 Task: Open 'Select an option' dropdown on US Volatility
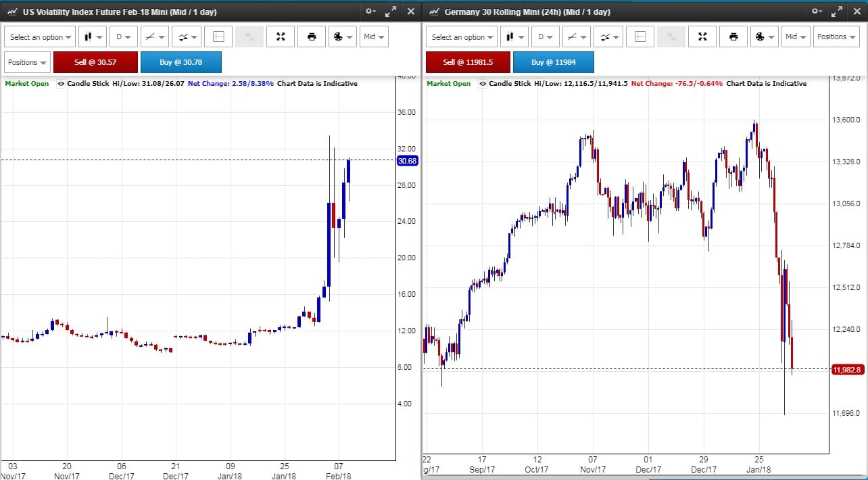pos(41,37)
